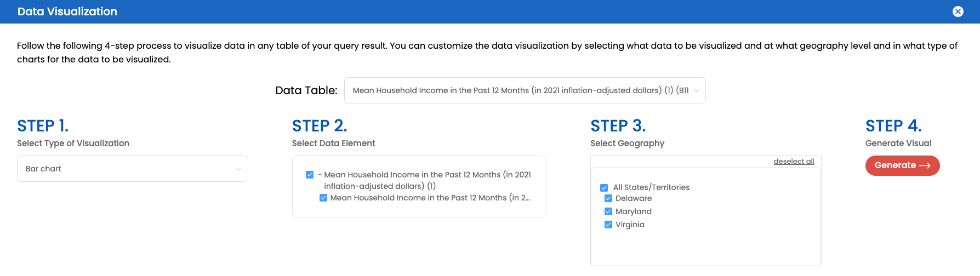Click the deselect all link

point(794,161)
